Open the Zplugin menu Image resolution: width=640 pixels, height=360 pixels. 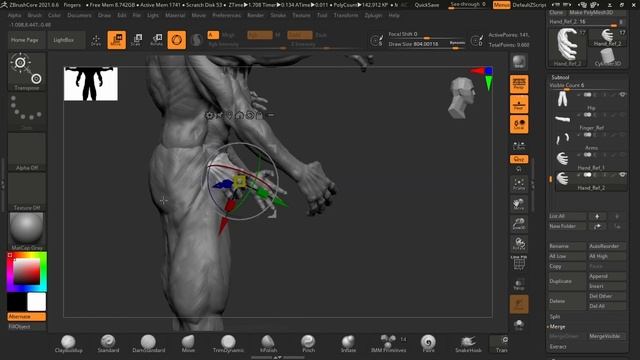[373, 15]
